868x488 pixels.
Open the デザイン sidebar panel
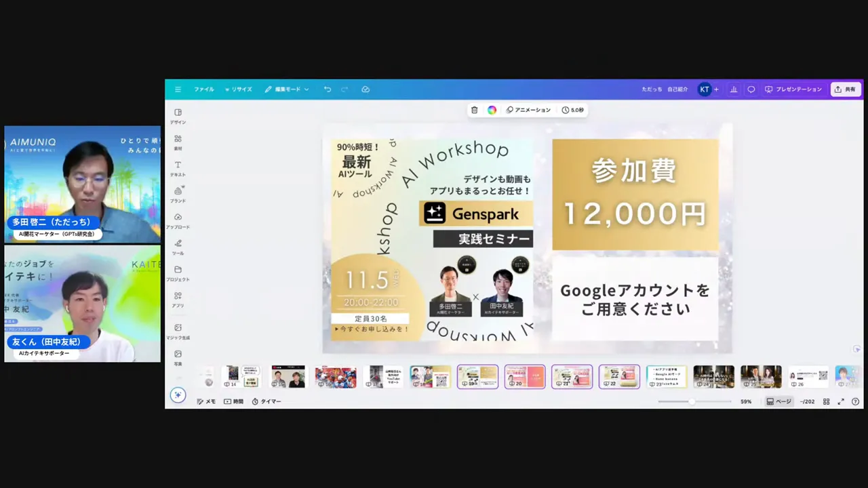coord(178,116)
